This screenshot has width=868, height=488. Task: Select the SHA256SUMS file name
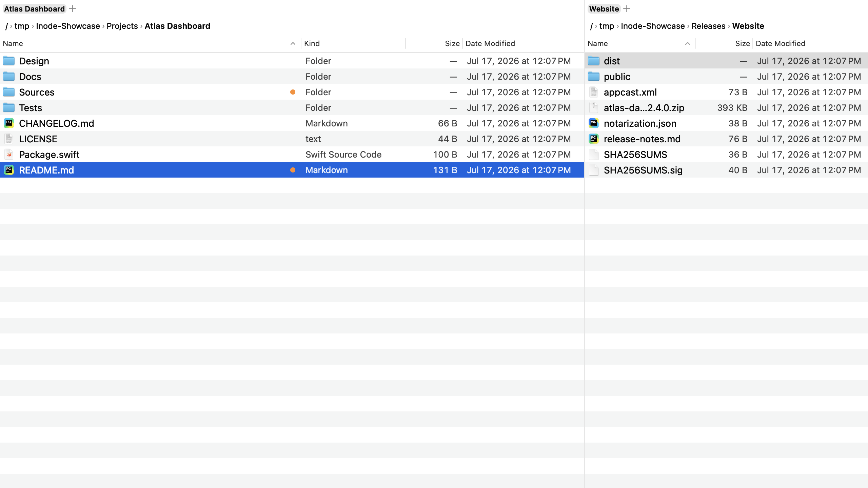pos(635,155)
